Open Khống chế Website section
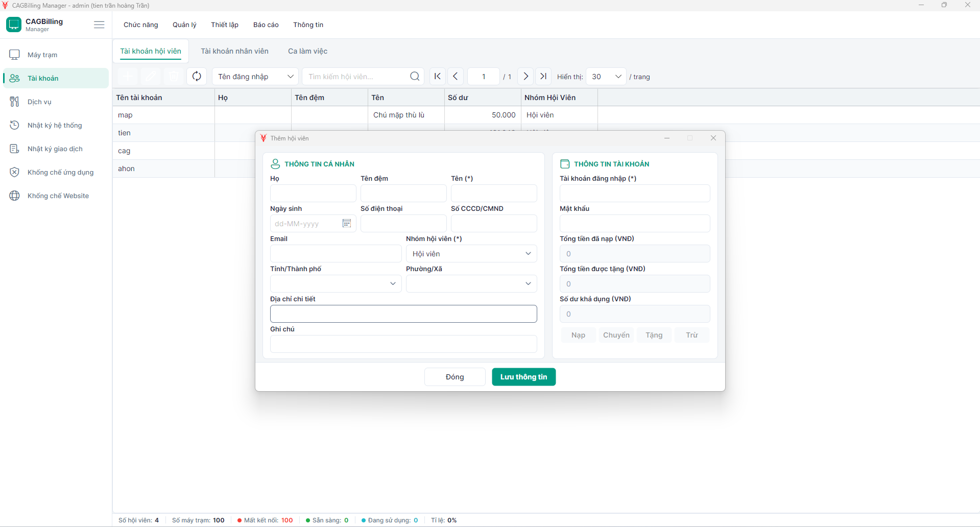The image size is (980, 527). click(x=55, y=196)
